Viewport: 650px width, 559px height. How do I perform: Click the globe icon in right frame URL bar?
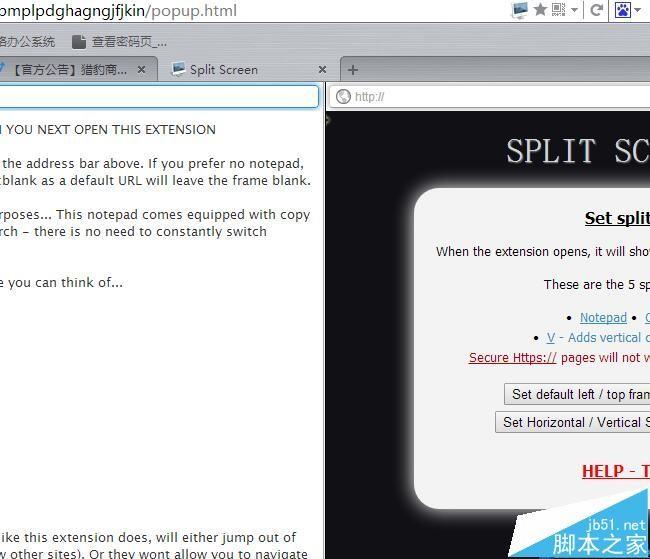343,97
